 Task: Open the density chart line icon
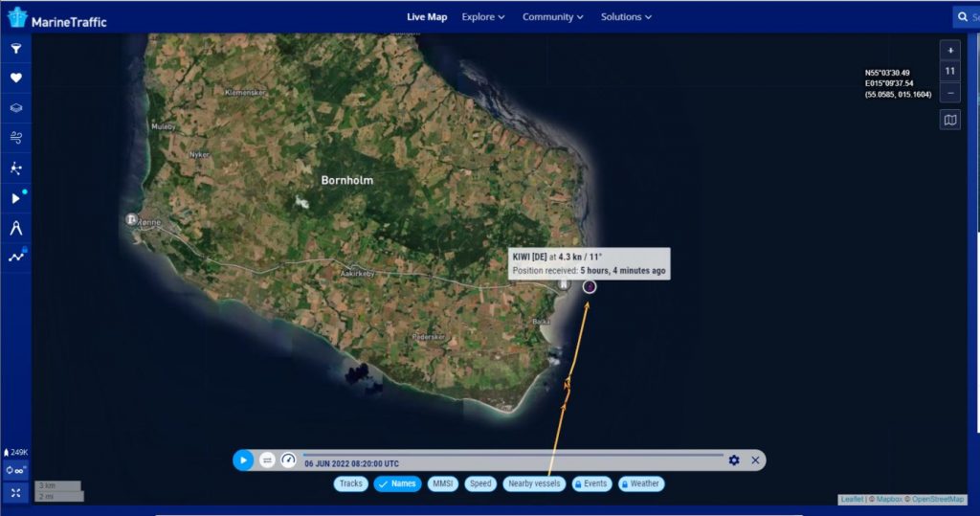(x=15, y=257)
